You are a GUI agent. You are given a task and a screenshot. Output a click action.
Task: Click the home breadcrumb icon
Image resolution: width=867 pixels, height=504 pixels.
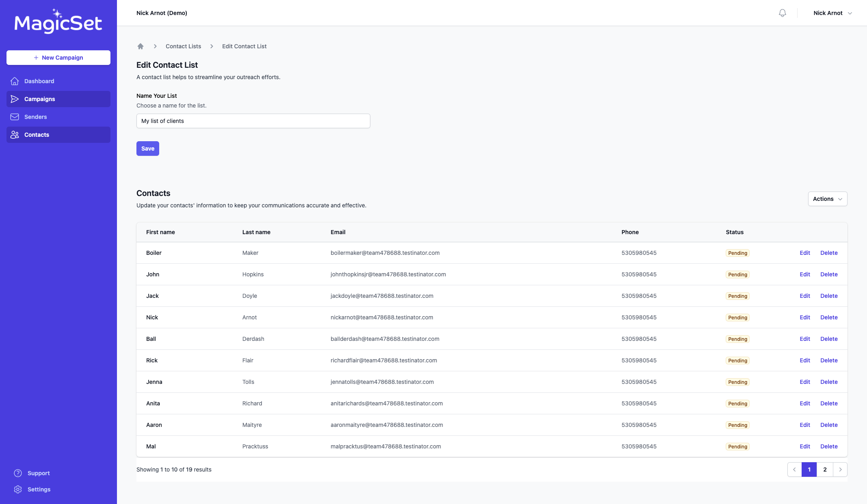(141, 46)
